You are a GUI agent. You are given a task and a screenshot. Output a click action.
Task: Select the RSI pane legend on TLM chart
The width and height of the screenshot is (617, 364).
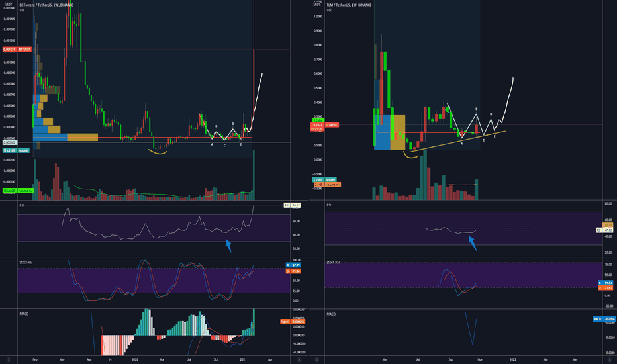[x=328, y=205]
